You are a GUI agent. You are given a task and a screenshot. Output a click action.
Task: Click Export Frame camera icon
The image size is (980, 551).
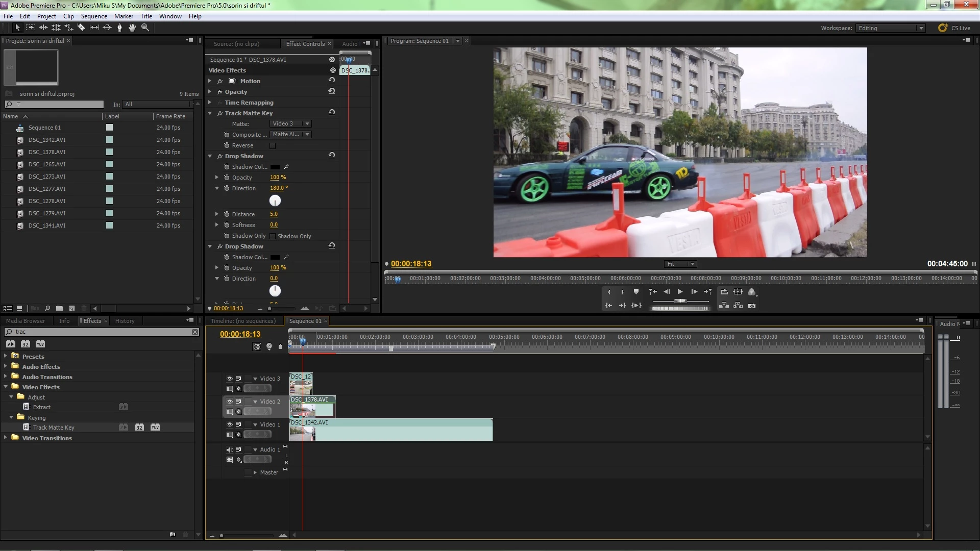pos(752,306)
